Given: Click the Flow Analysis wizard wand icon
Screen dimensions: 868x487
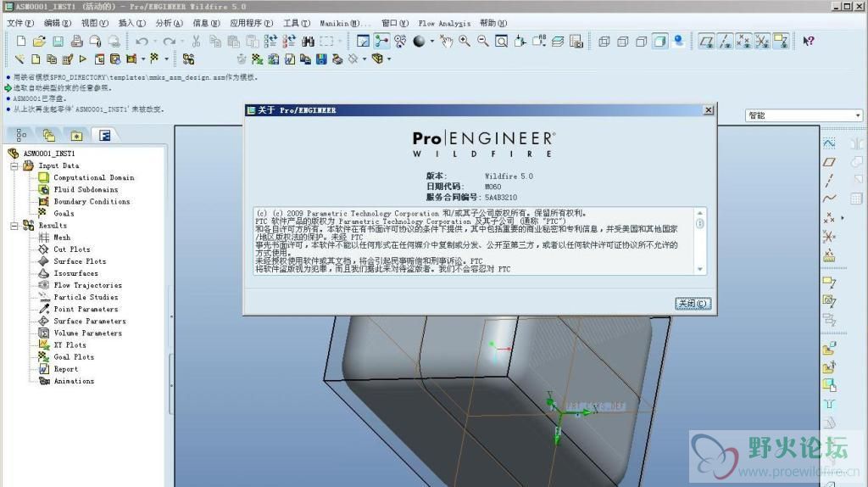Looking at the screenshot, I should tap(19, 59).
